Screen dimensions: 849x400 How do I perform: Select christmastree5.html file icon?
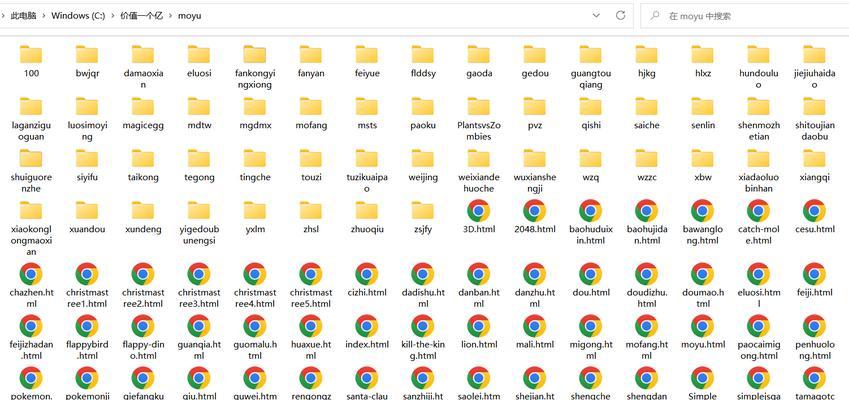(311, 274)
